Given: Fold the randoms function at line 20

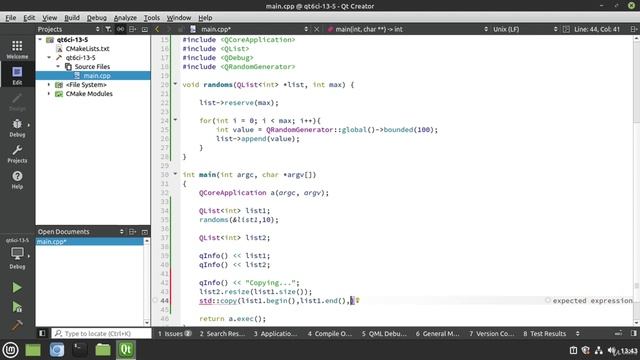Looking at the screenshot, I should 176,84.
